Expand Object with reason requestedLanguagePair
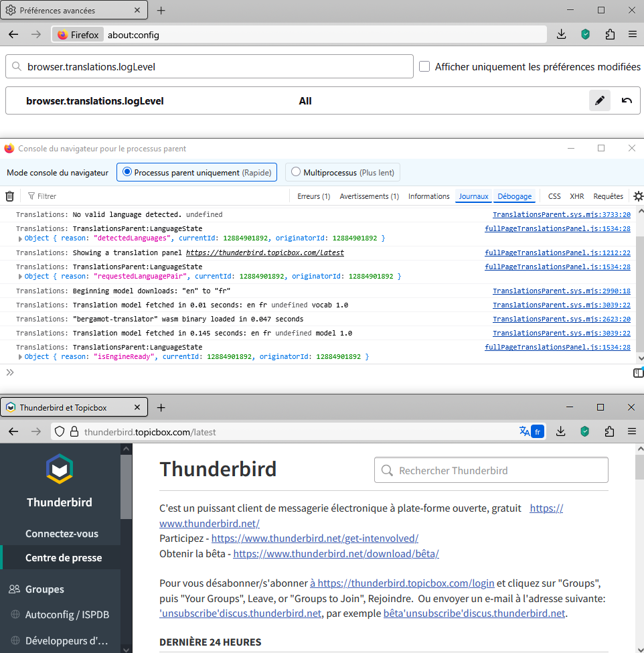644x653 pixels. 20,277
